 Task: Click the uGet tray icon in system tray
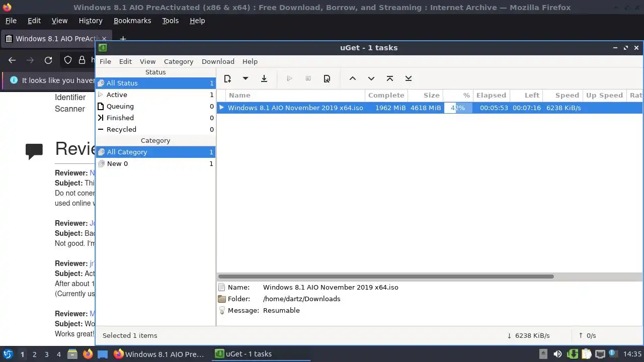(x=572, y=354)
